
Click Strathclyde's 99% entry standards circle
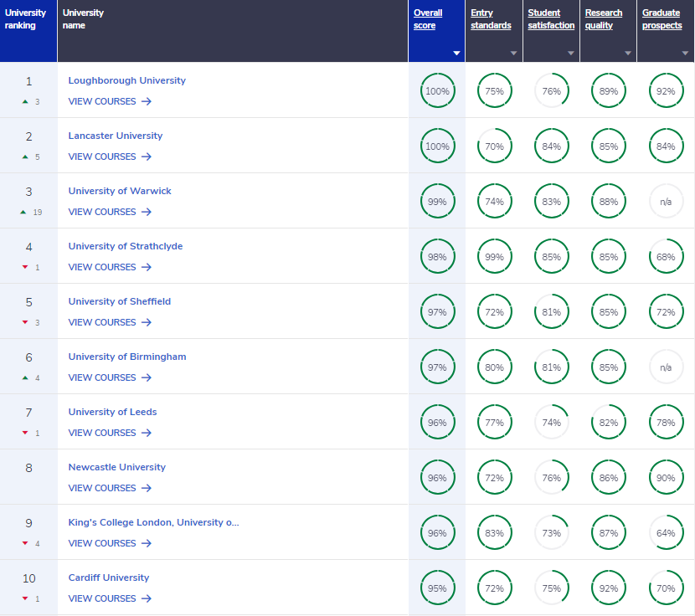[495, 257]
